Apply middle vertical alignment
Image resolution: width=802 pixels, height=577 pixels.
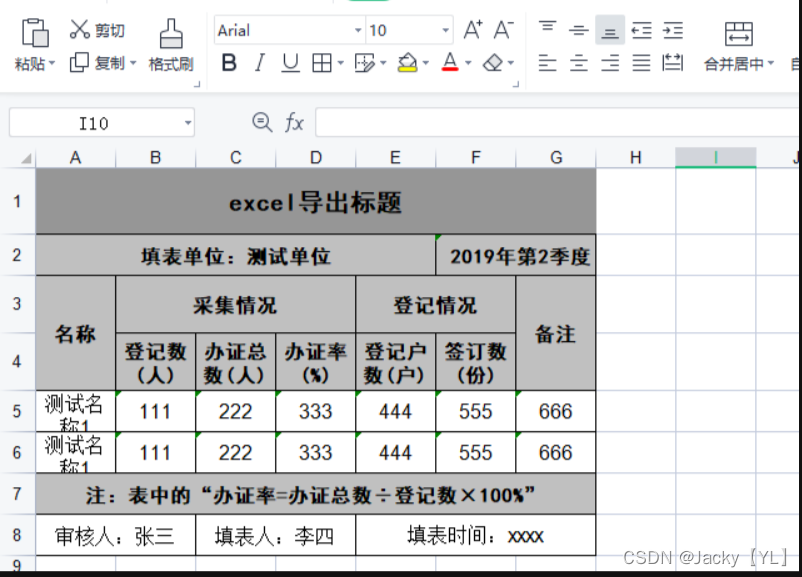coord(578,30)
